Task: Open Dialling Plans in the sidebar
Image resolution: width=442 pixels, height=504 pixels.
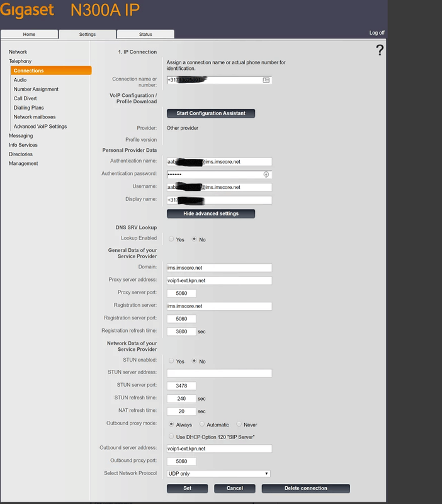Action: pyautogui.click(x=28, y=108)
